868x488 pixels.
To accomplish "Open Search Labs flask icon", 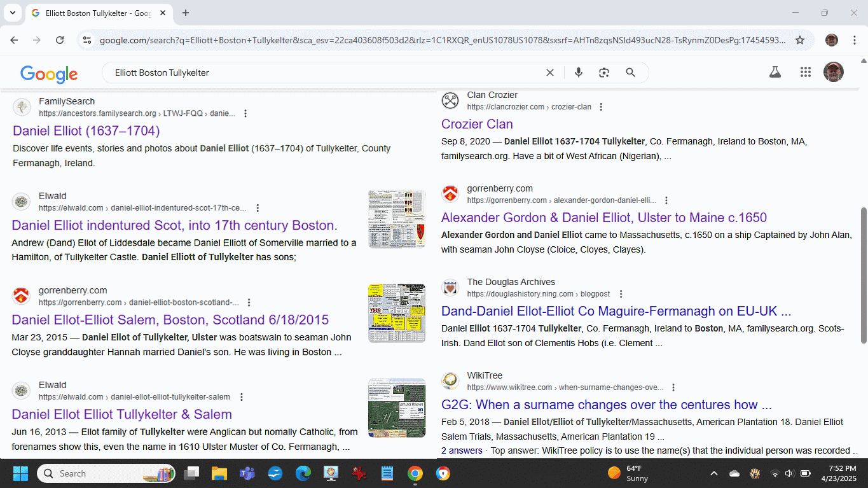I will (775, 72).
